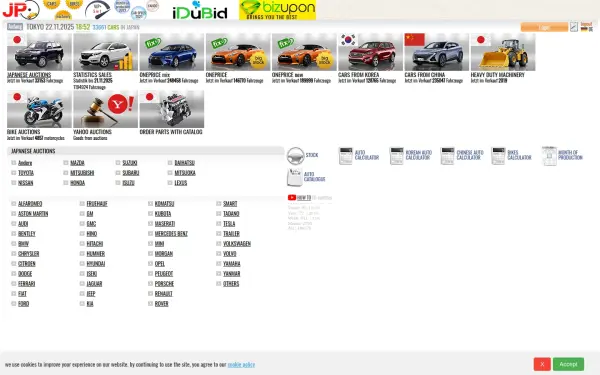The image size is (600, 375).
Task: Open the Auto Calculator icon
Action: tap(346, 156)
